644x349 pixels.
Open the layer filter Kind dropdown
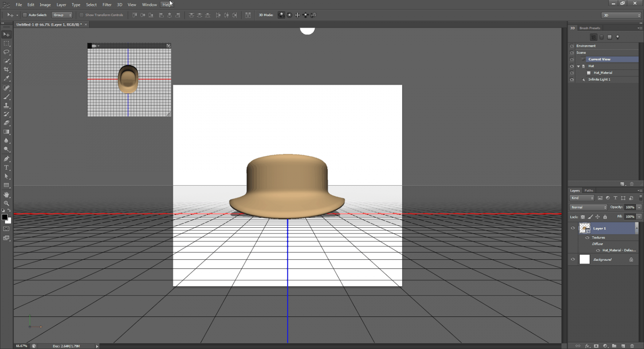point(582,198)
